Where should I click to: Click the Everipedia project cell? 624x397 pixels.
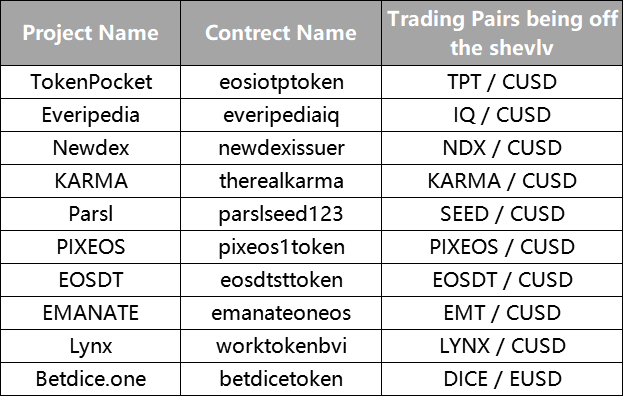[91, 115]
